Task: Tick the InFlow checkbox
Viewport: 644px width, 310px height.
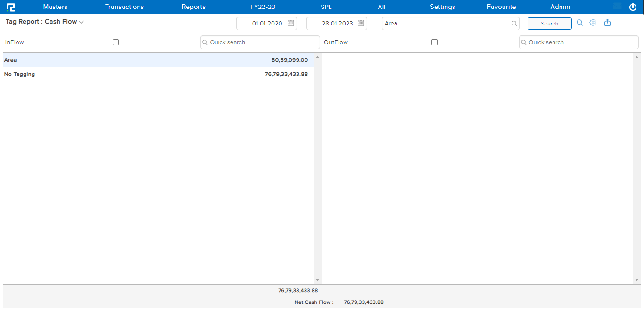Action: 116,42
